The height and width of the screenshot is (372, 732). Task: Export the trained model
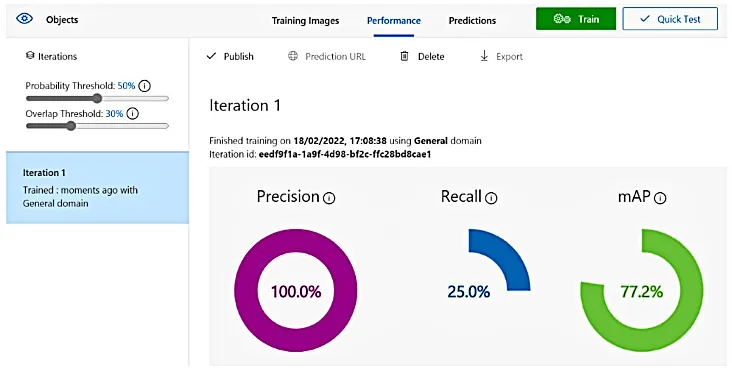pyautogui.click(x=509, y=56)
